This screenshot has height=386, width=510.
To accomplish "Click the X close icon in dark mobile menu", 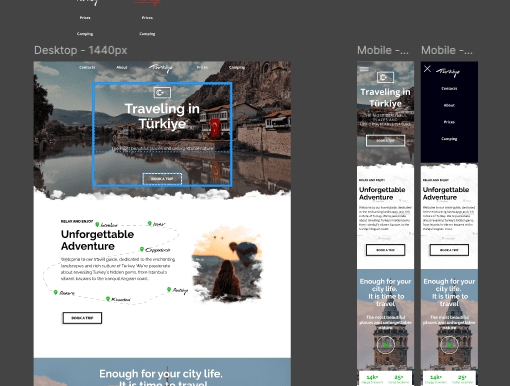I will pos(427,69).
